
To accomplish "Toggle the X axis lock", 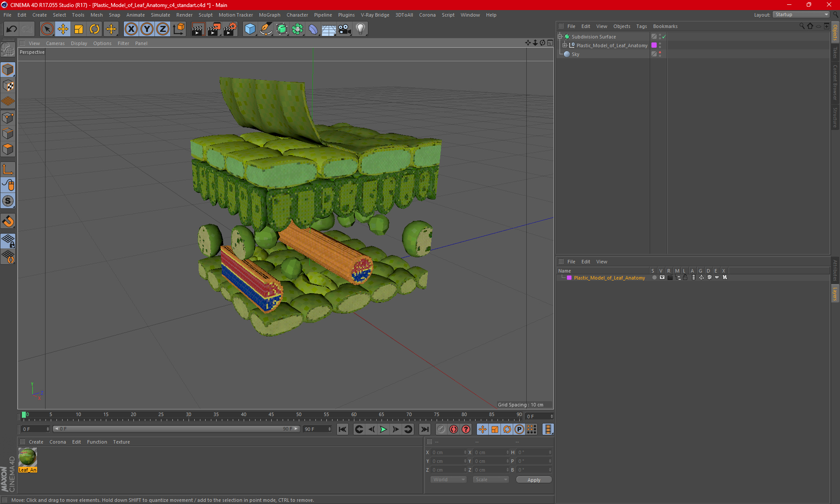I will click(x=131, y=29).
